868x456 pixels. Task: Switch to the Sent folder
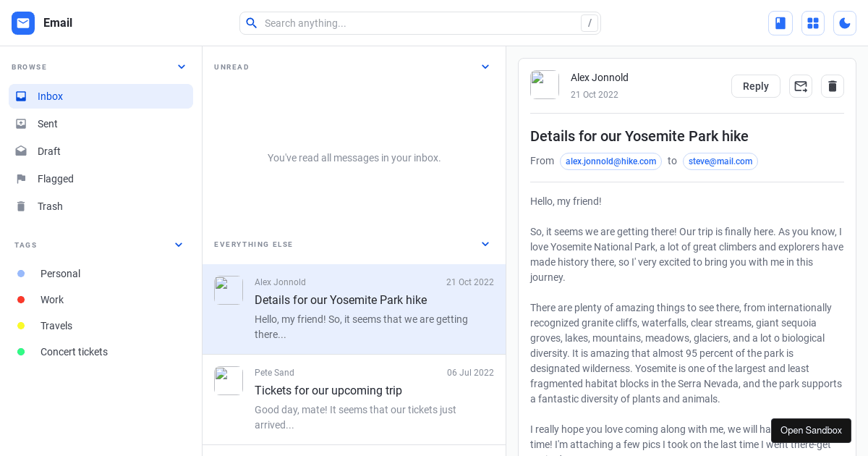(47, 124)
